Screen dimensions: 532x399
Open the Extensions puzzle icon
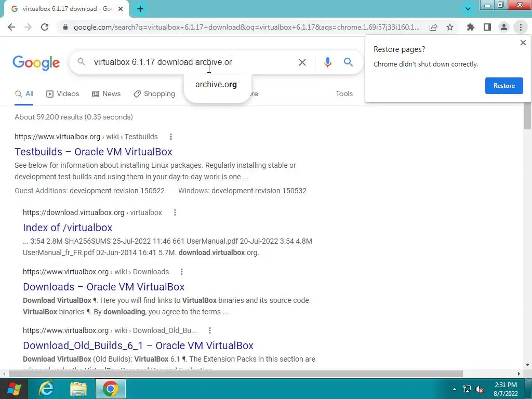471,27
